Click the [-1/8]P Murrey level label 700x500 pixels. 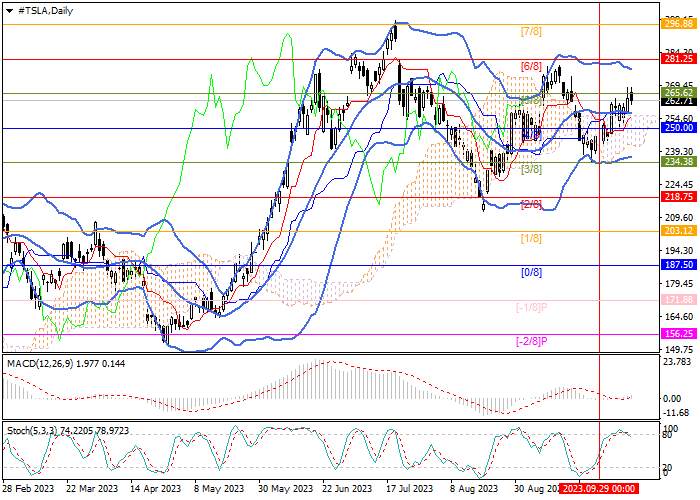coord(532,307)
